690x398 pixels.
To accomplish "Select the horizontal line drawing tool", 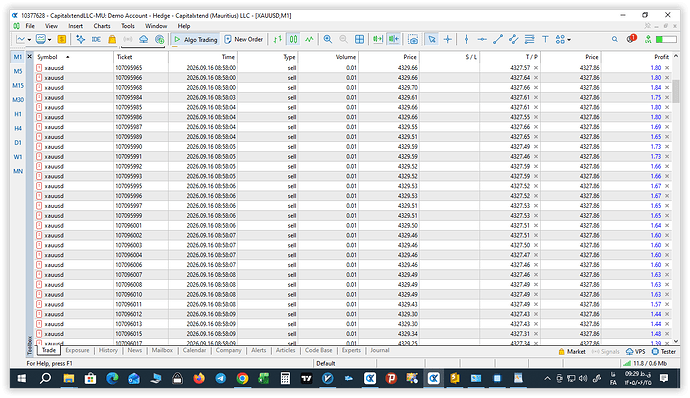I will tap(482, 40).
